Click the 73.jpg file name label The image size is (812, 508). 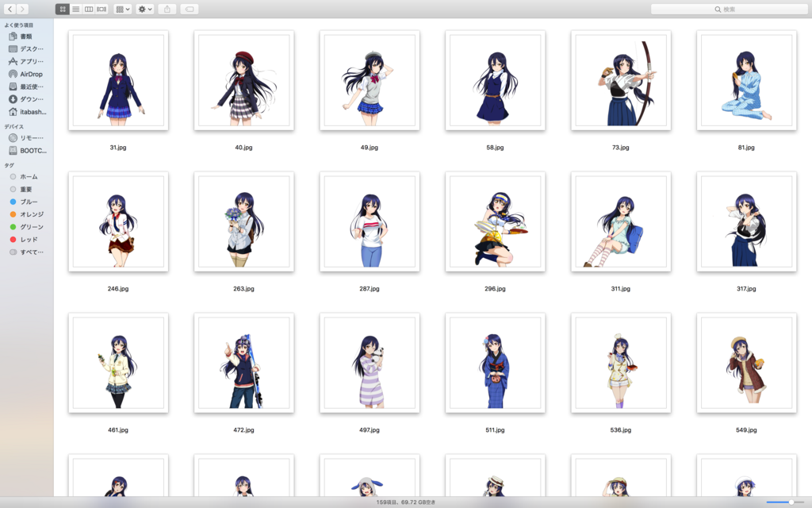pyautogui.click(x=621, y=148)
